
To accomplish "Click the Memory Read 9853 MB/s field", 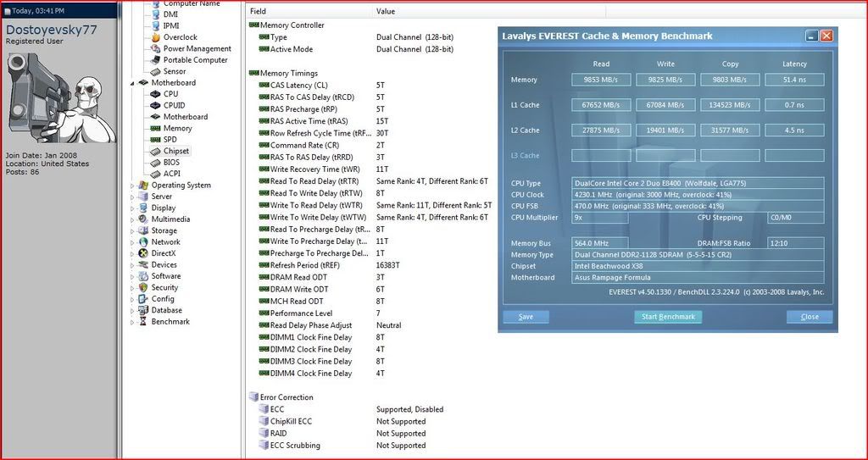I will pos(601,80).
